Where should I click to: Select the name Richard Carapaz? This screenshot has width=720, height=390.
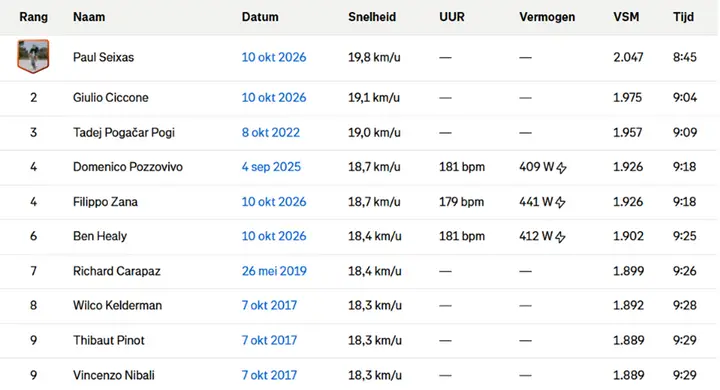click(x=117, y=271)
